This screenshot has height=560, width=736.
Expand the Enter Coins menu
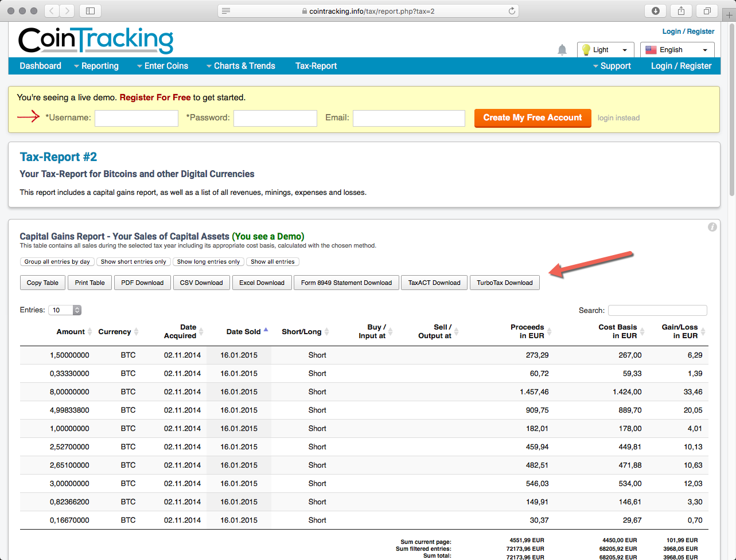point(162,66)
